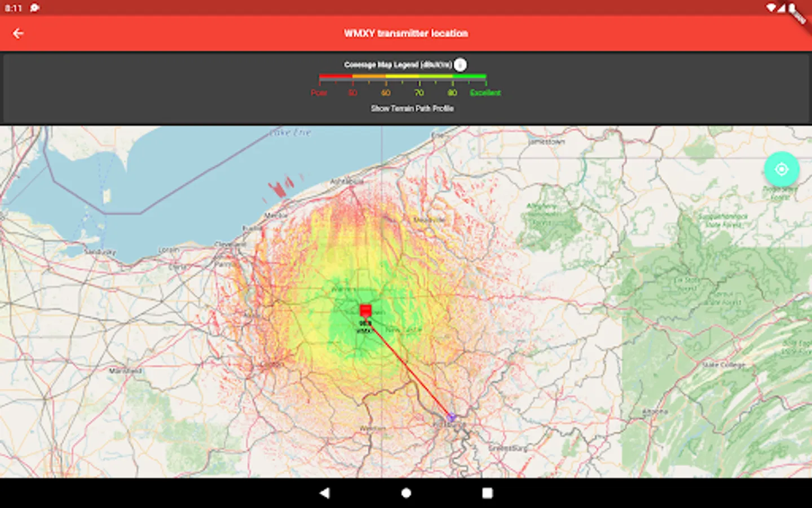This screenshot has width=812, height=508.
Task: Tap Android recent apps square
Action: tap(487, 493)
